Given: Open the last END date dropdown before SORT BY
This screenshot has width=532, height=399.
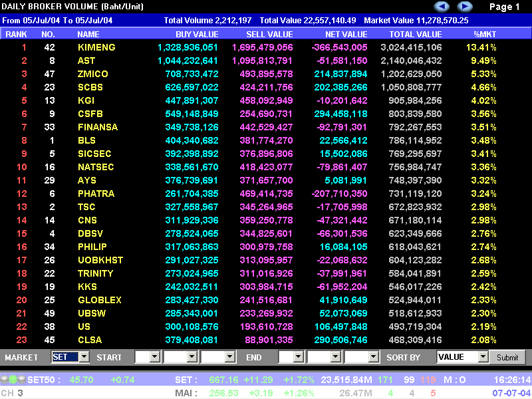Looking at the screenshot, I should click(x=361, y=357).
